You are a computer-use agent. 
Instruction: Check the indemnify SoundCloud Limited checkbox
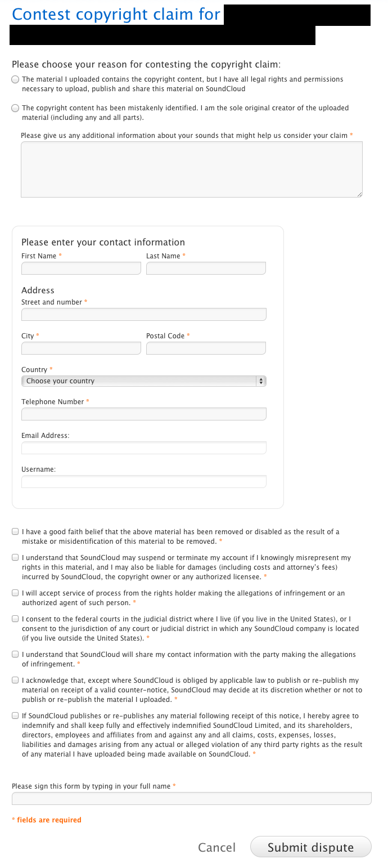coord(15,716)
